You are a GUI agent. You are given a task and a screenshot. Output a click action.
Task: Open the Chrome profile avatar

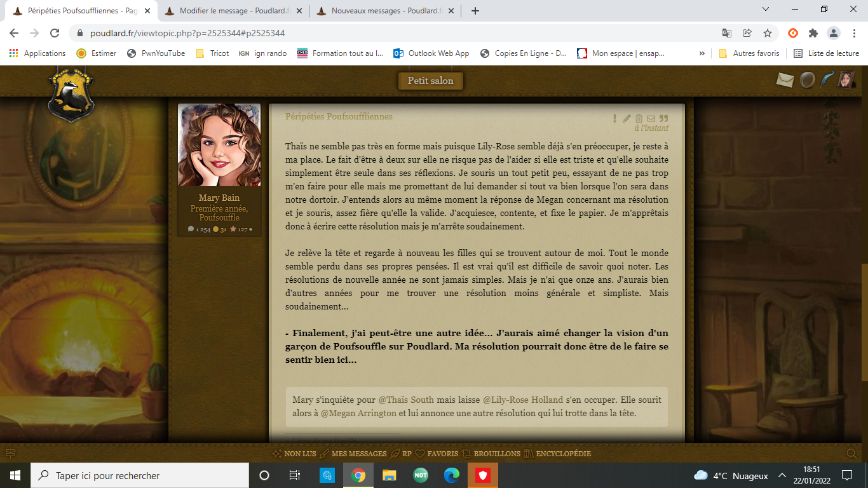coord(834,33)
